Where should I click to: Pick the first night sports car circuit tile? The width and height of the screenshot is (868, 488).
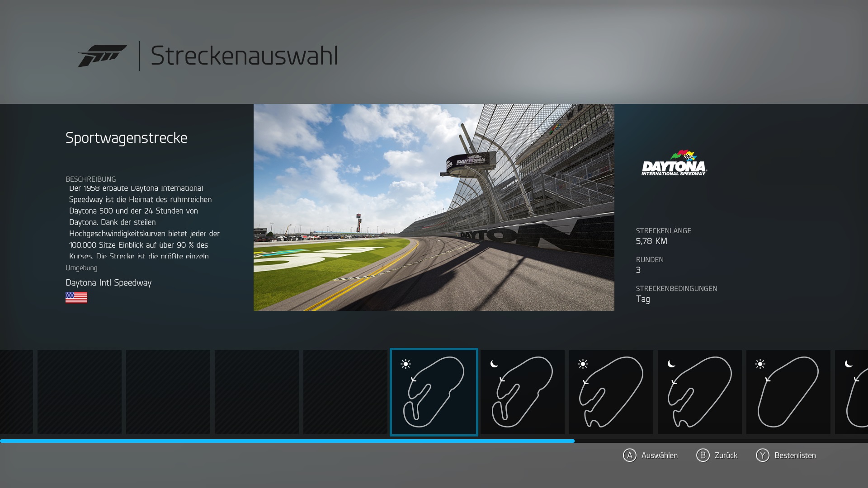[x=523, y=392]
